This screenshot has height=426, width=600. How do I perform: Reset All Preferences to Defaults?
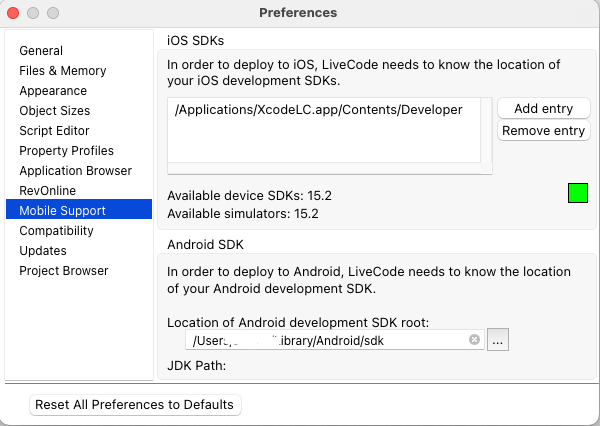(x=134, y=405)
